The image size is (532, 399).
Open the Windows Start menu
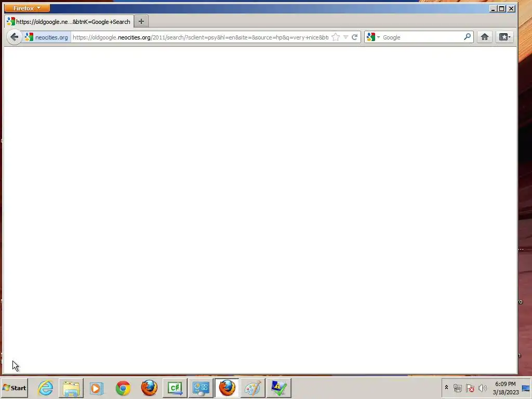tap(14, 388)
